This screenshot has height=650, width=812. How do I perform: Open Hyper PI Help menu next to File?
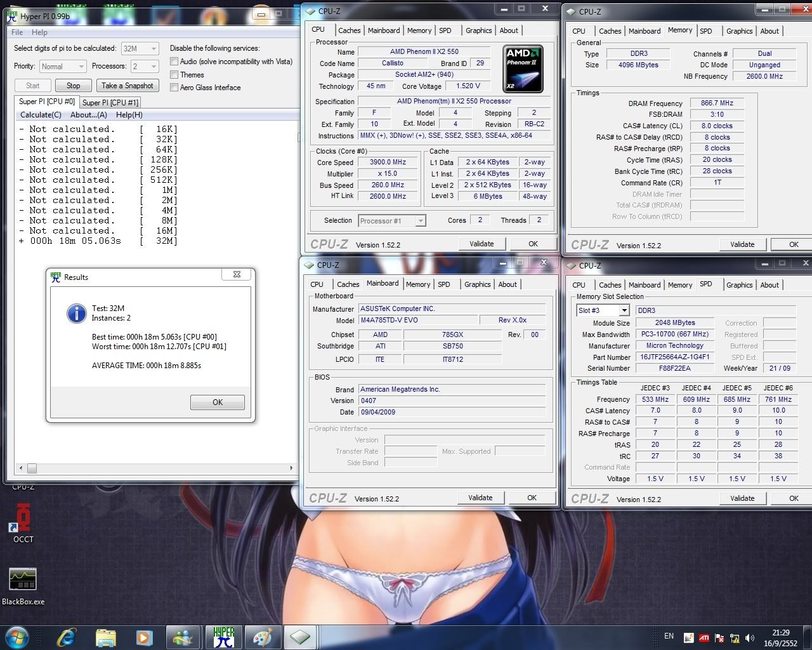[39, 32]
